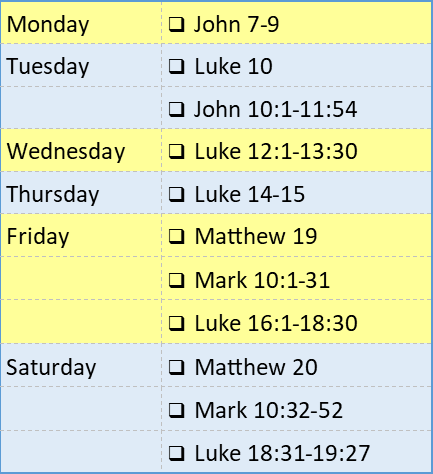
Task: Mark Mark 10:1-31 checkbox
Action: [176, 280]
